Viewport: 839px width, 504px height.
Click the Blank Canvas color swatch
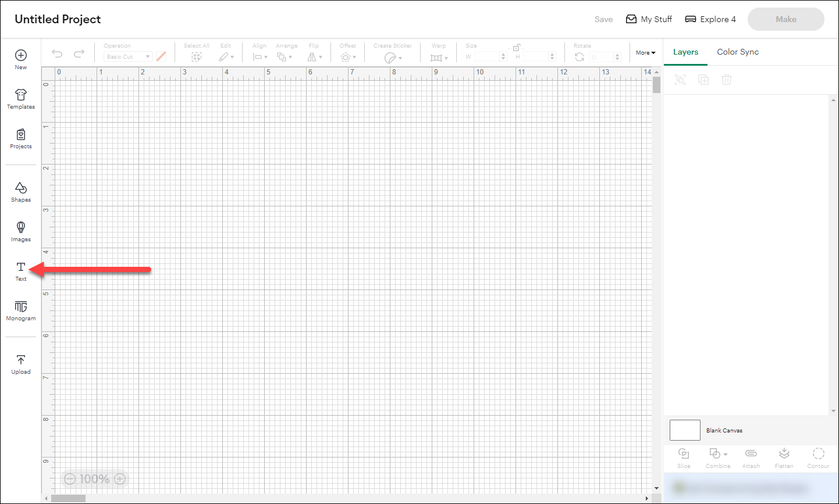point(685,430)
